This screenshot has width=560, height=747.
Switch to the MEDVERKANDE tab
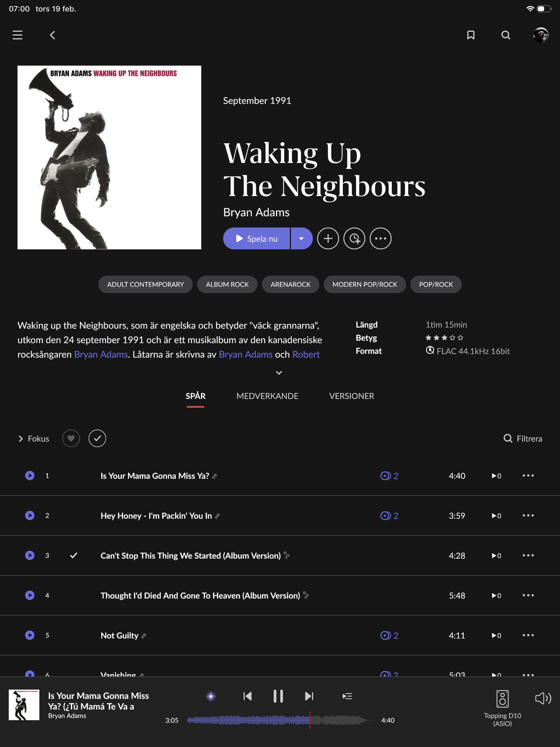(267, 396)
